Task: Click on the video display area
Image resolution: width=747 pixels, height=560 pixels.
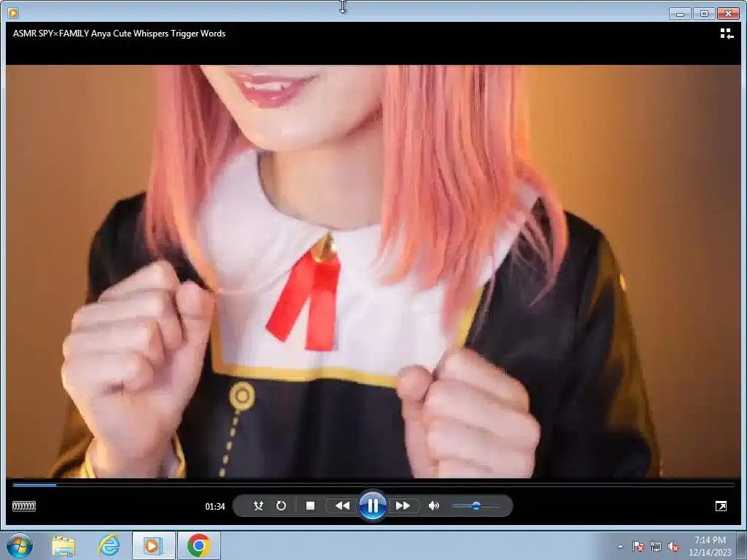Action: pyautogui.click(x=373, y=271)
